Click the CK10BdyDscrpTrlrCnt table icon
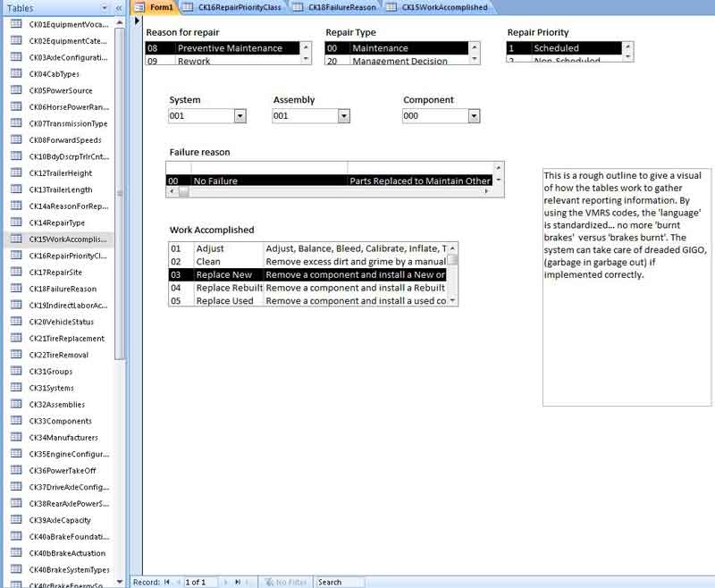Screen dimensions: 715x588 click(16, 155)
